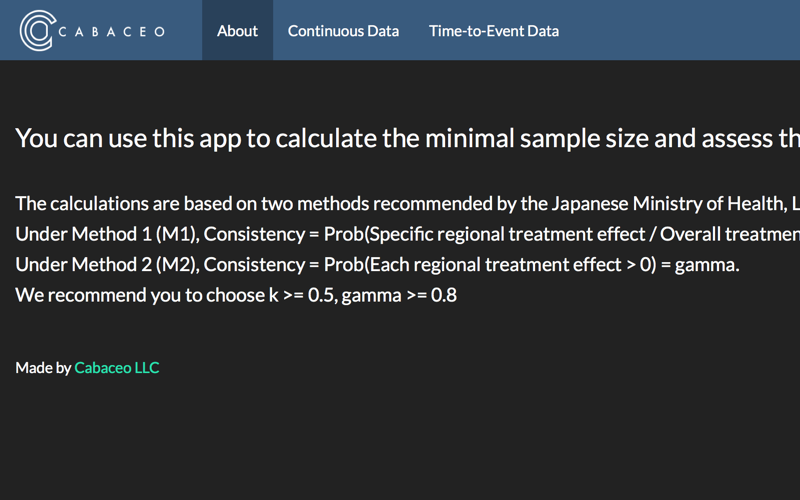Click the "(M2)" abbreviation text
Image resolution: width=800 pixels, height=500 pixels.
click(x=178, y=265)
